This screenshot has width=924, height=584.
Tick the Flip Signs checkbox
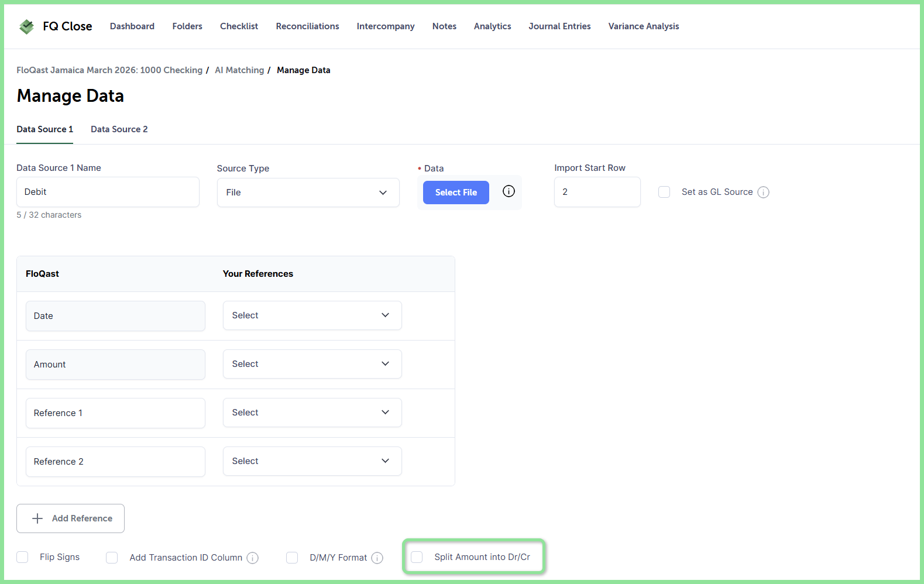(x=22, y=557)
